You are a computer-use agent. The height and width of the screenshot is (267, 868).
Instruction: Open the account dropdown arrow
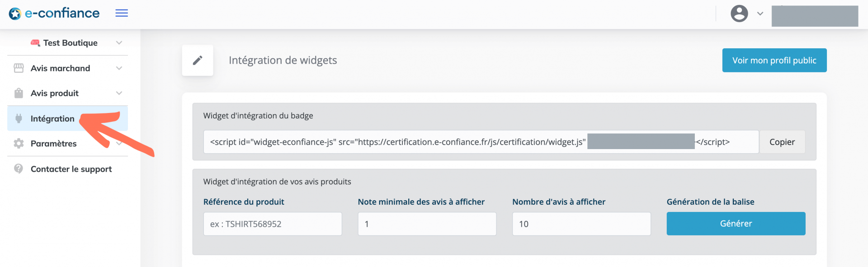tap(760, 14)
